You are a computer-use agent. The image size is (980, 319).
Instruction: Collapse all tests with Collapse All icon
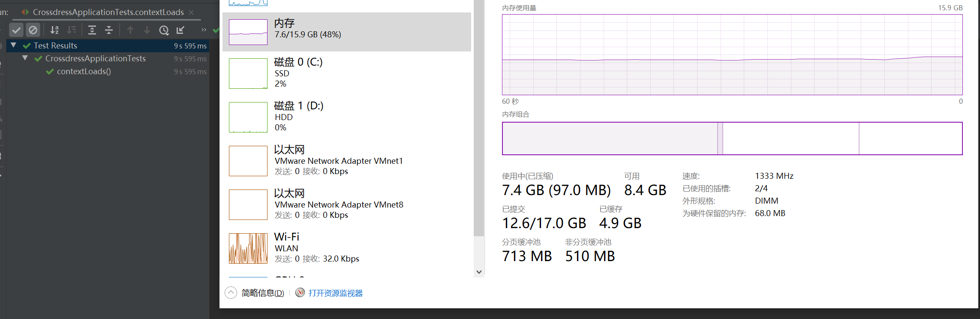click(109, 30)
